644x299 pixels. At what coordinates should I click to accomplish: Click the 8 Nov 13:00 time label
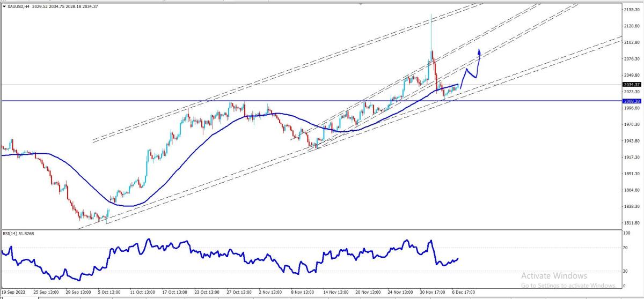coord(304,293)
